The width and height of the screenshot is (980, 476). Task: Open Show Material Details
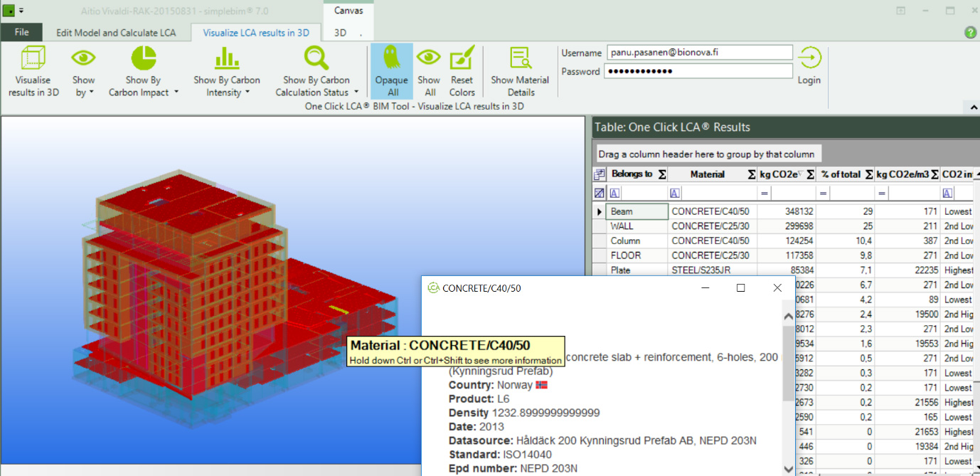click(521, 71)
